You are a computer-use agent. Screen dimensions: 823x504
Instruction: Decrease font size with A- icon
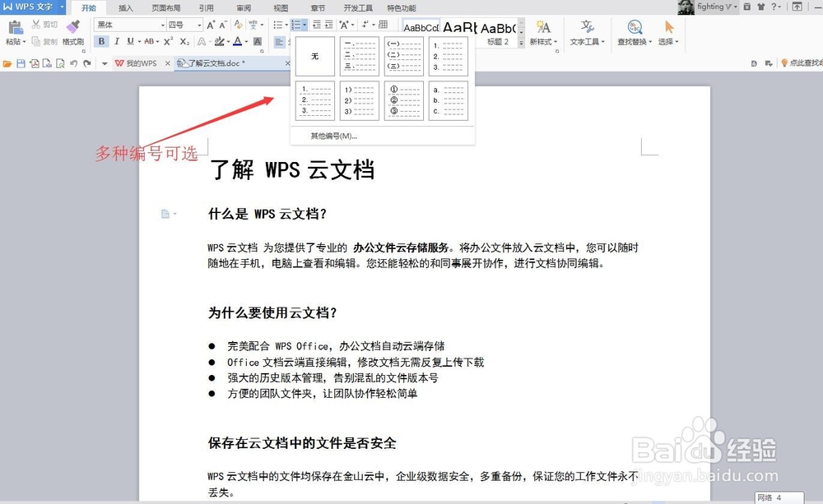(223, 25)
